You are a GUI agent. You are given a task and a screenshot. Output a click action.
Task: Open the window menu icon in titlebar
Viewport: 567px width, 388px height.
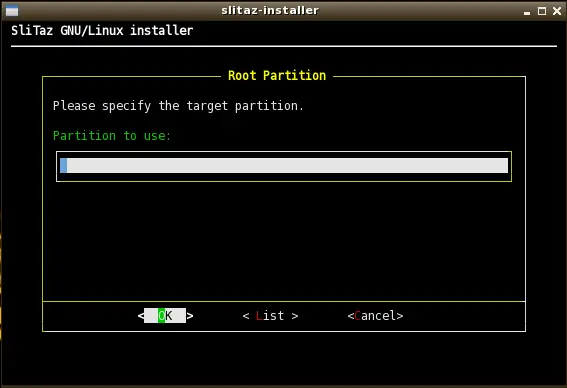[x=12, y=11]
